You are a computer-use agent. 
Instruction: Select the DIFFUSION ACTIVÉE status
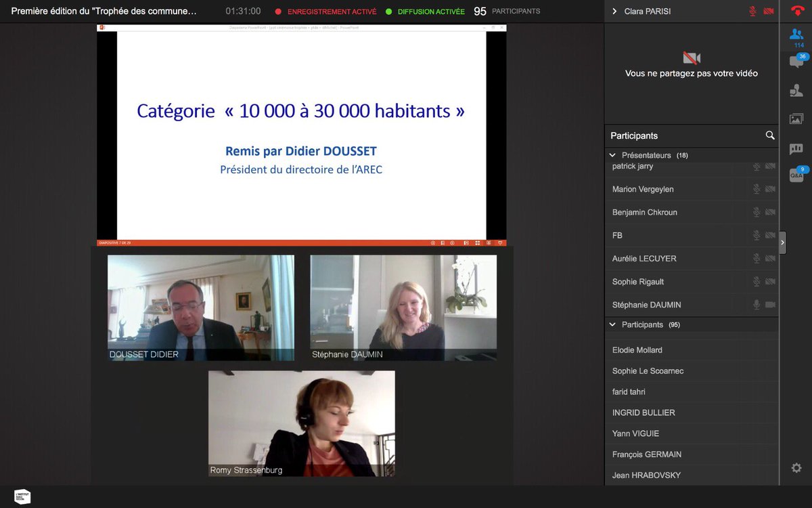[425, 12]
